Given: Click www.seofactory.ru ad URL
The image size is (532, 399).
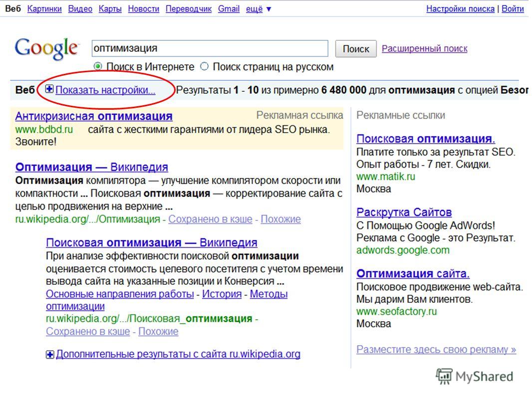Looking at the screenshot, I should point(396,311).
